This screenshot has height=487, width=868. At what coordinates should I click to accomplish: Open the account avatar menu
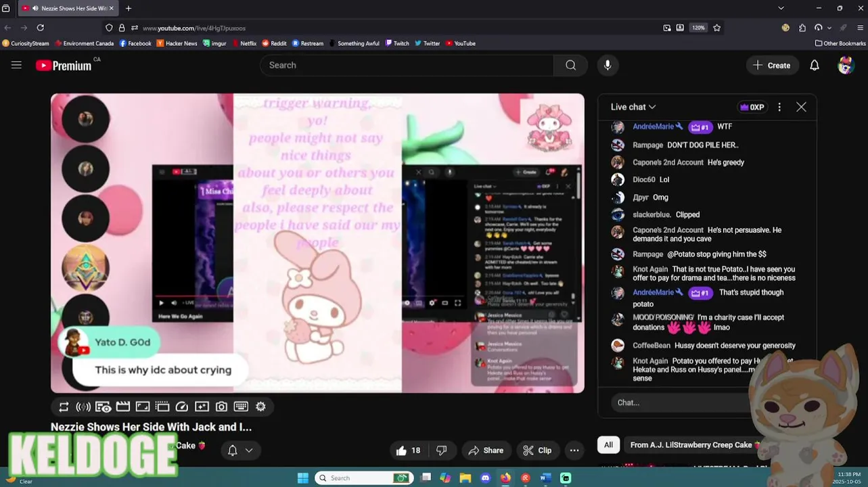tap(846, 65)
